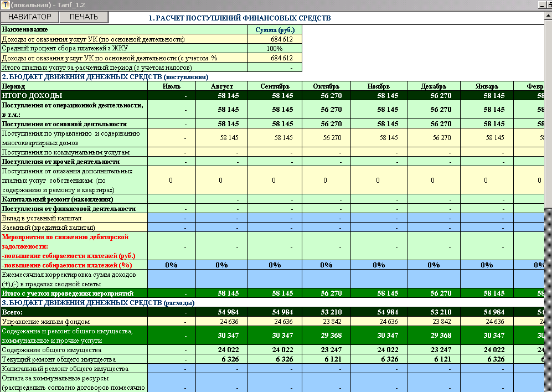Select the Декабрь 0 cell for дополнительных платных услуг
Viewport: 552px width, 392px height.
tap(434, 180)
